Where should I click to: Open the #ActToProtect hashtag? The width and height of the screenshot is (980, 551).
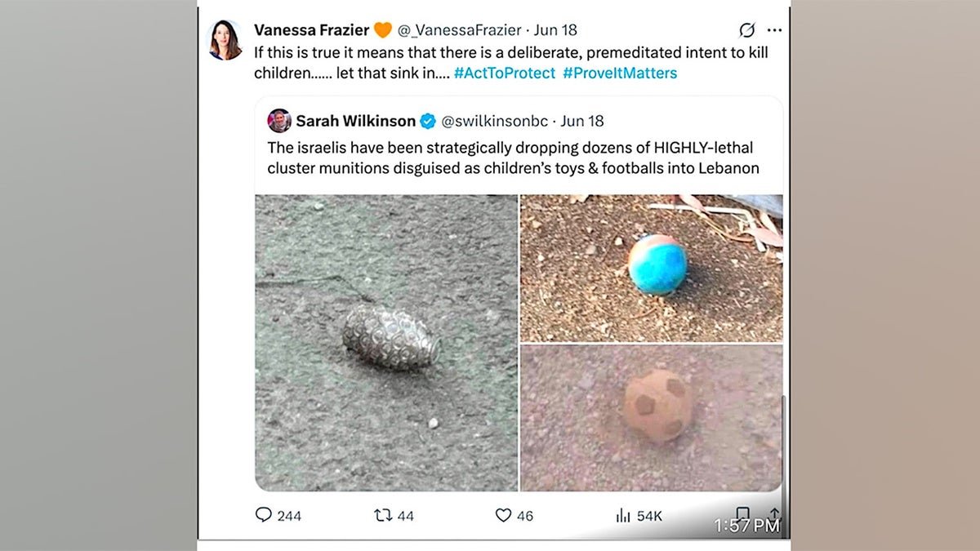coord(505,73)
